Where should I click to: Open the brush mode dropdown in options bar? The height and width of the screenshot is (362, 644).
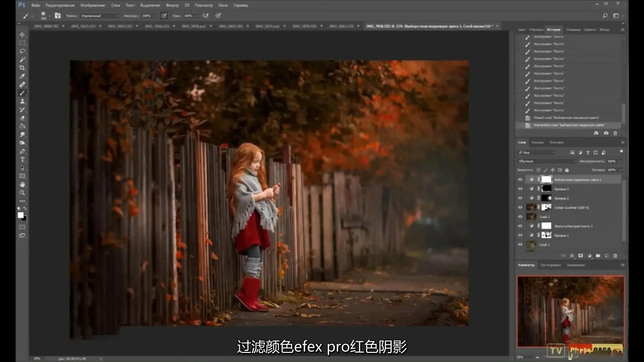pyautogui.click(x=100, y=16)
